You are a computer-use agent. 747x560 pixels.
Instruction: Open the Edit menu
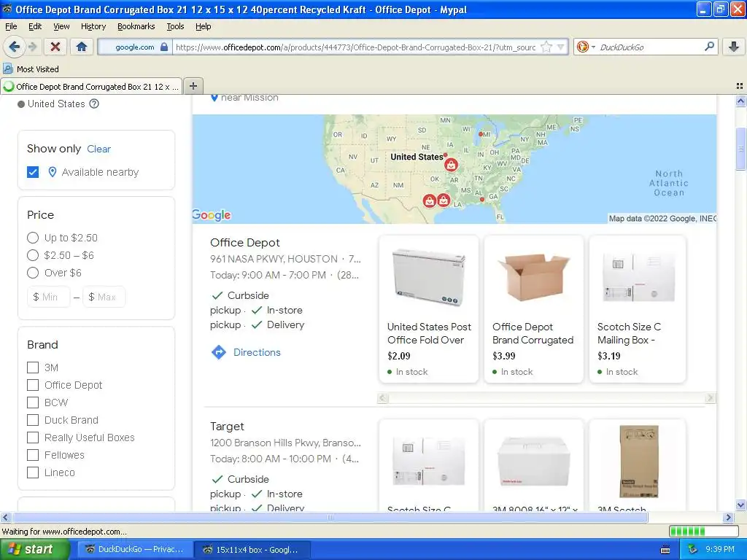point(35,26)
